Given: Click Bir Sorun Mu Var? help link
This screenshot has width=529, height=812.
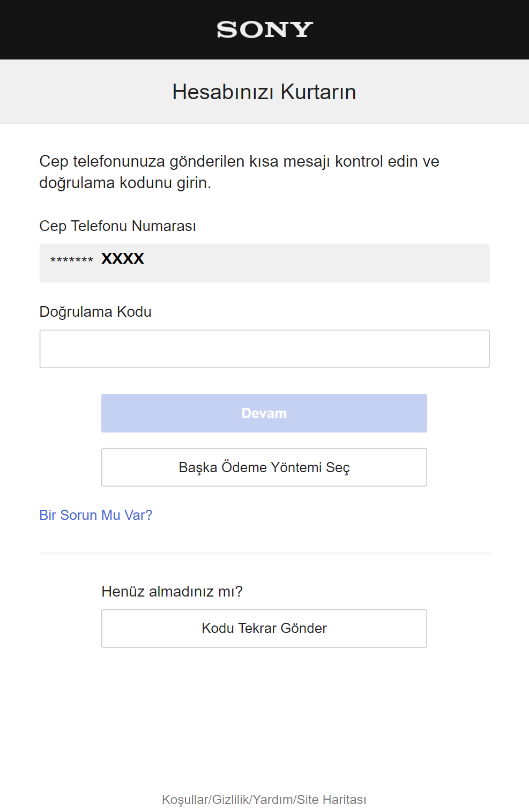Looking at the screenshot, I should click(95, 515).
